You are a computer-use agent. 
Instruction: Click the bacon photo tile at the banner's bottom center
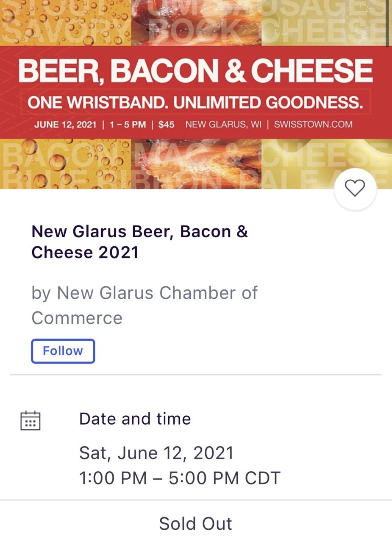[x=196, y=164]
